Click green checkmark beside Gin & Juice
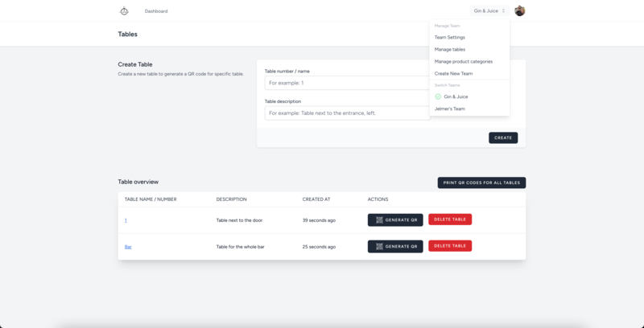The width and height of the screenshot is (644, 328). (438, 96)
